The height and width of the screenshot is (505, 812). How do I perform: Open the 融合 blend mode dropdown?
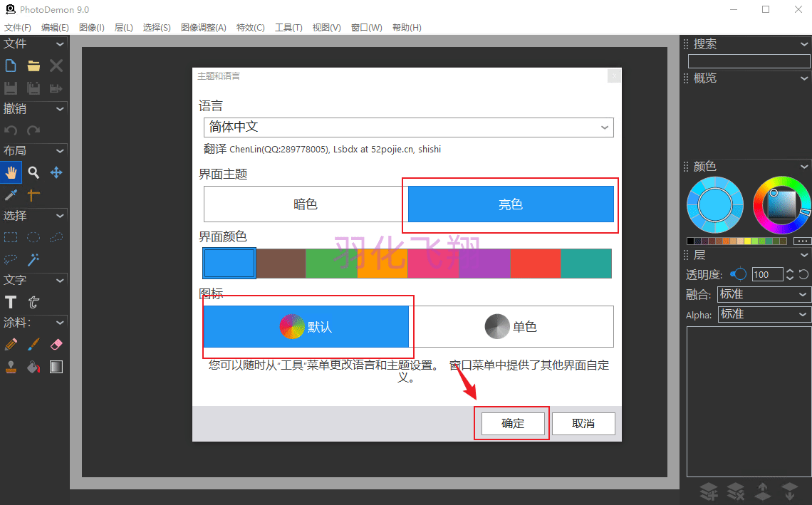click(x=764, y=294)
